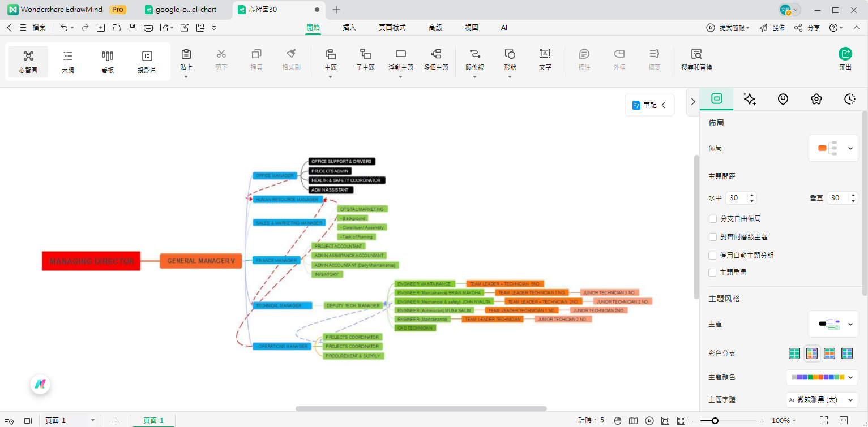Screen dimensions: 868x427
Task: Open the emoji sticker panel tab icon
Action: tap(783, 99)
